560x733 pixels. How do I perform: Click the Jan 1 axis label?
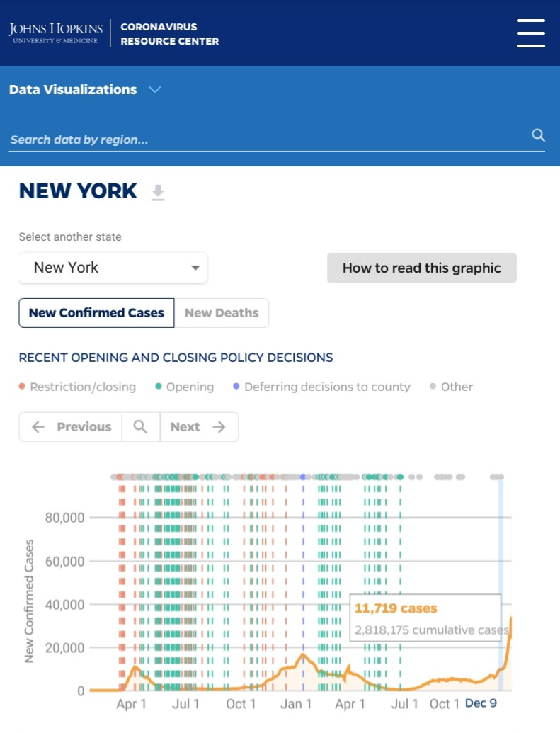296,703
